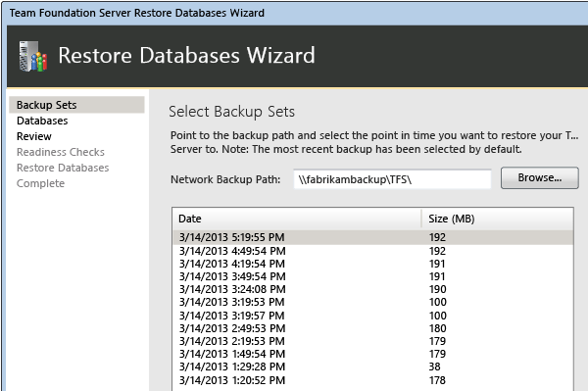Viewport: 588px width, 391px height.
Task: Select backup 3/14/2013 1:29:28 PM
Action: pos(372,367)
